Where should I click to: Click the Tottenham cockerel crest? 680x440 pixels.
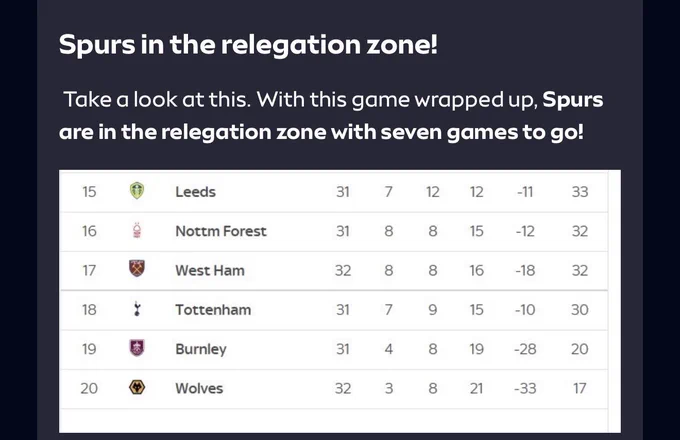[137, 309]
